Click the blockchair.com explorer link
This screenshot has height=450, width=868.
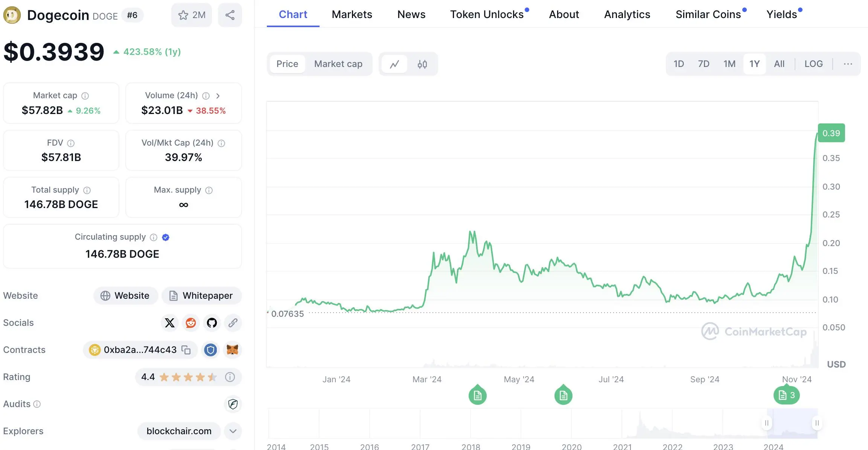pos(179,431)
